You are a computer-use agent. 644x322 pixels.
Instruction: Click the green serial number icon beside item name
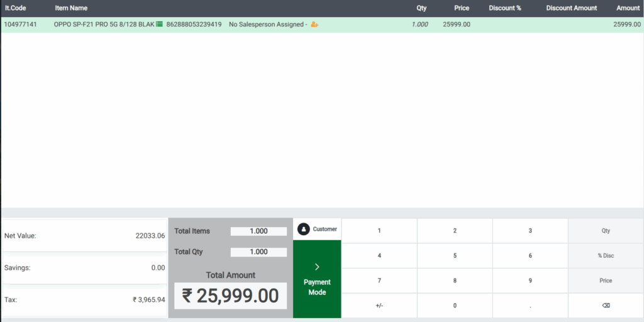tap(159, 25)
